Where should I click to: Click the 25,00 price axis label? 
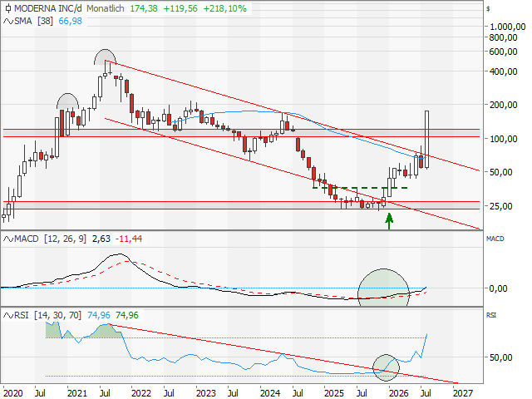[x=500, y=206]
